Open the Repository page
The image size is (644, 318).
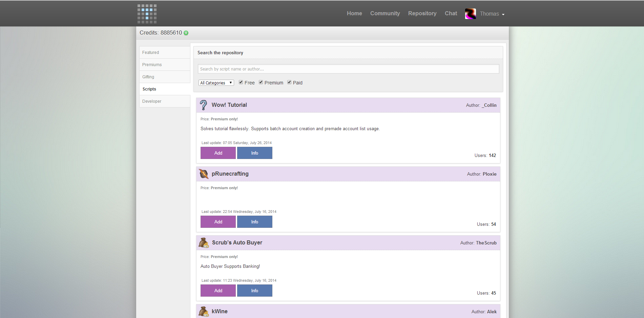(x=422, y=14)
